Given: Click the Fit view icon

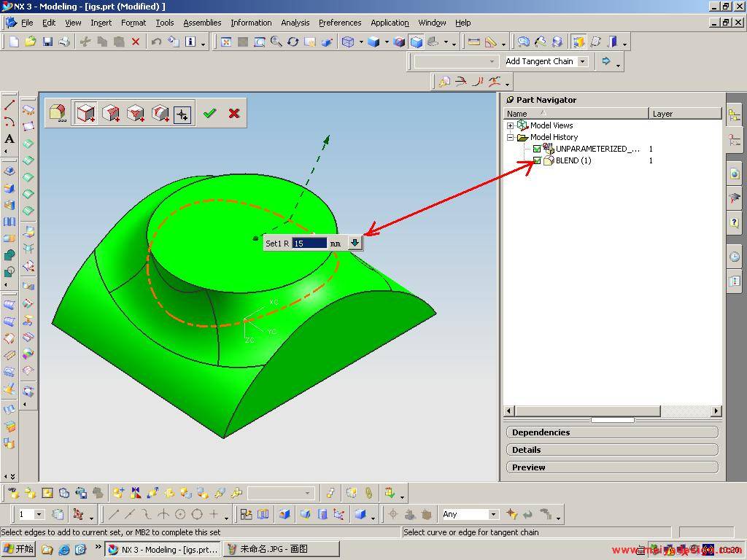Looking at the screenshot, I should [x=226, y=42].
